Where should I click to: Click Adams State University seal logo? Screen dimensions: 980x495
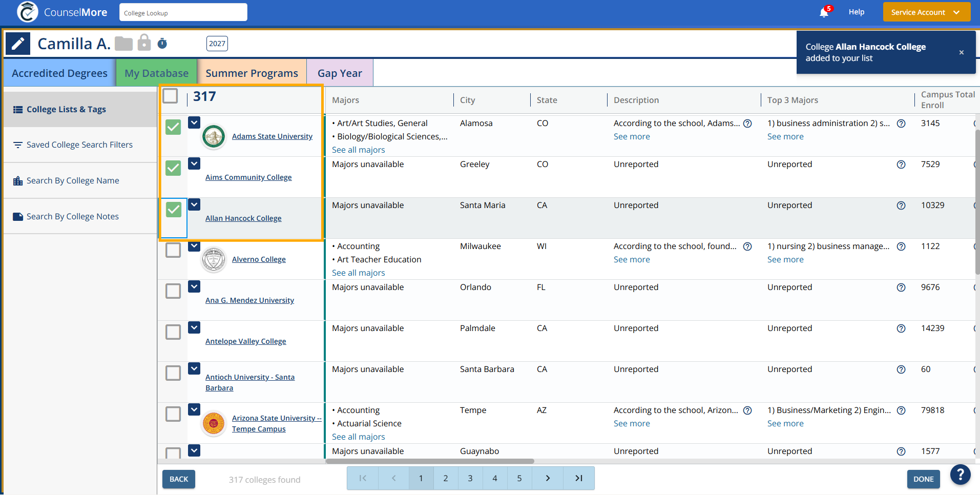click(214, 137)
